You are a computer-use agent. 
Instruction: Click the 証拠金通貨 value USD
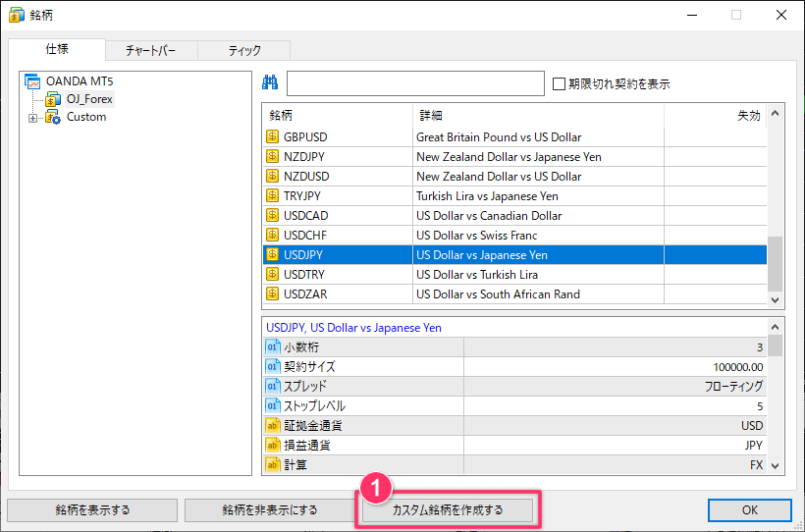point(752,426)
